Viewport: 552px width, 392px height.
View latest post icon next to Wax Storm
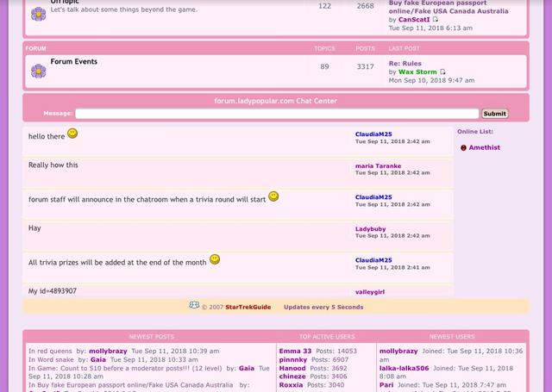(442, 72)
